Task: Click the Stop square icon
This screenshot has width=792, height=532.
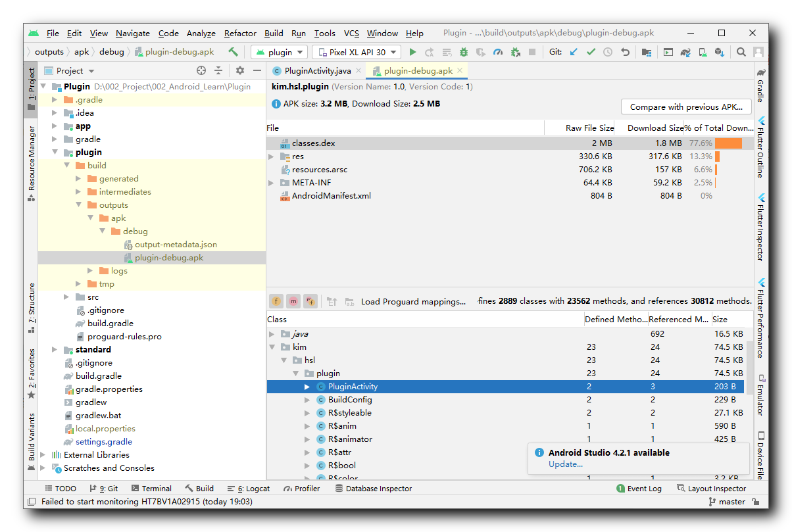Action: 532,52
